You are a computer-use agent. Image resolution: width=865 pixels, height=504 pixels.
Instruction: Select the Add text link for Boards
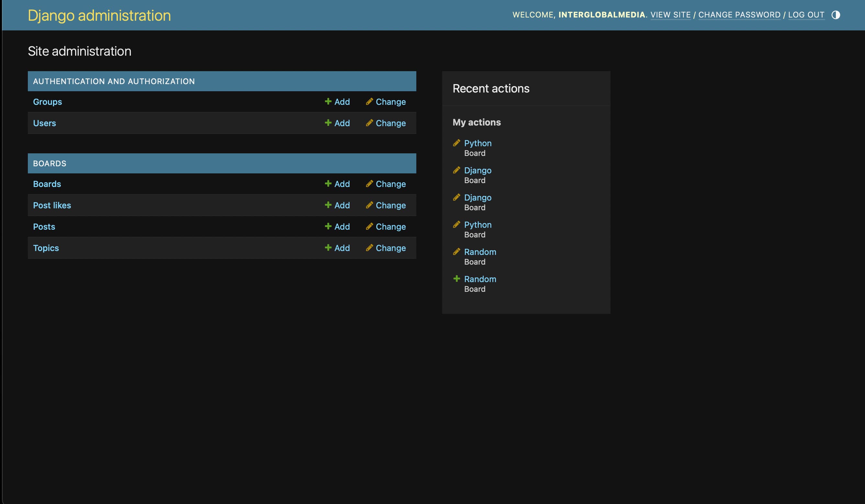click(x=342, y=184)
